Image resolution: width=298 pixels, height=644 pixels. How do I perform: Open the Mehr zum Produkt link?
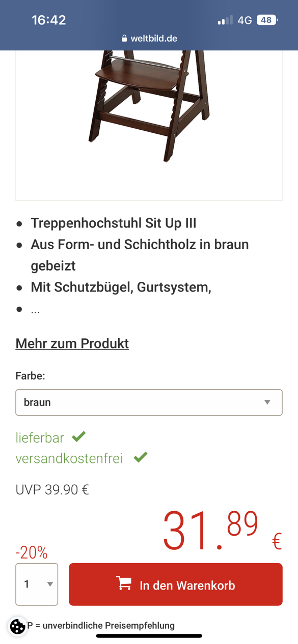pyautogui.click(x=72, y=343)
